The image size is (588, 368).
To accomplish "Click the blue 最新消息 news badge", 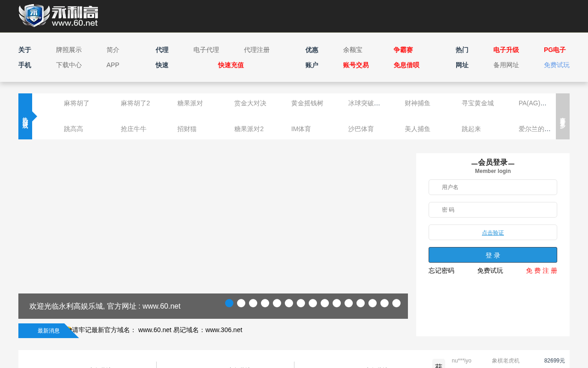I will point(48,331).
